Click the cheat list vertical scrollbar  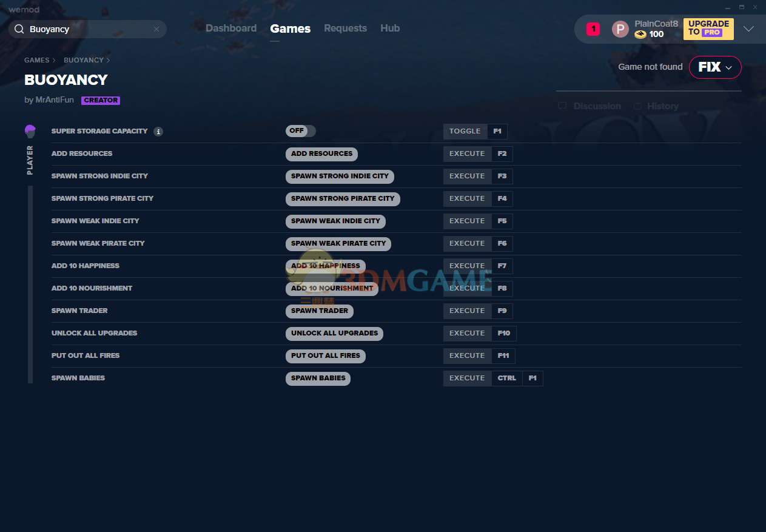pyautogui.click(x=30, y=284)
